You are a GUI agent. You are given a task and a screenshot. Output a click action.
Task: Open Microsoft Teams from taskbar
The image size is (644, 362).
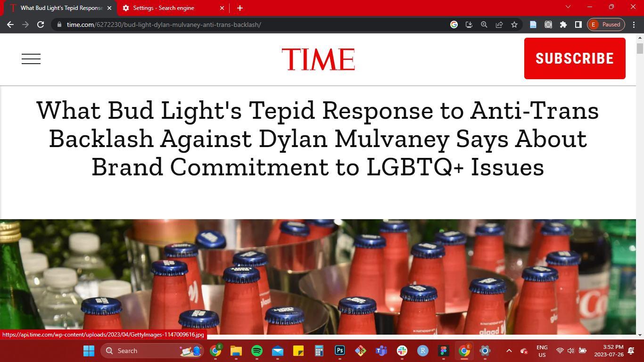tap(381, 351)
